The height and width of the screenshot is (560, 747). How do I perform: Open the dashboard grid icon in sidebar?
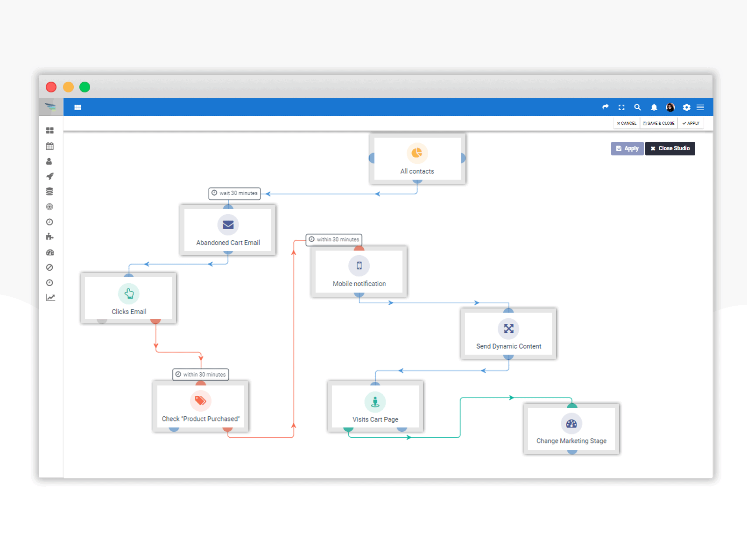(50, 131)
